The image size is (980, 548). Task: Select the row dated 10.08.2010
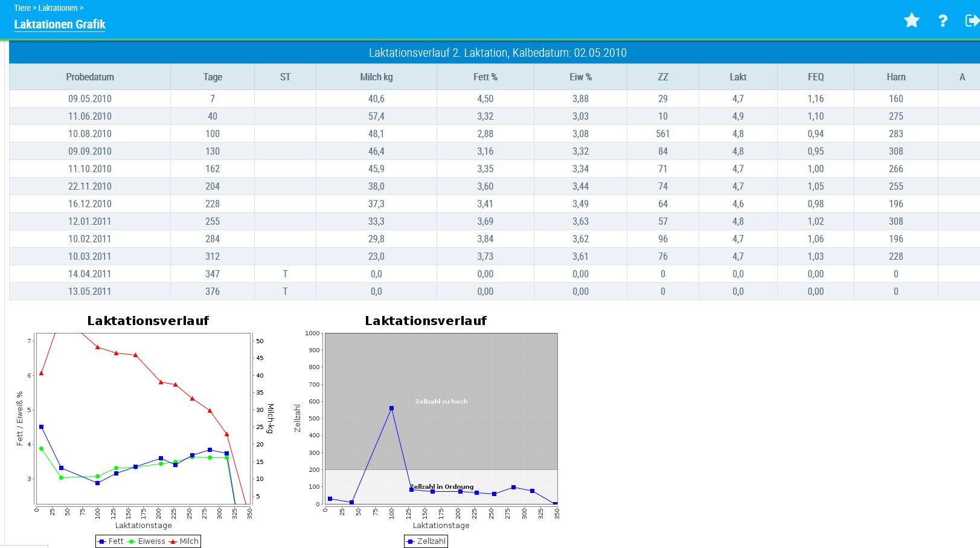(90, 134)
